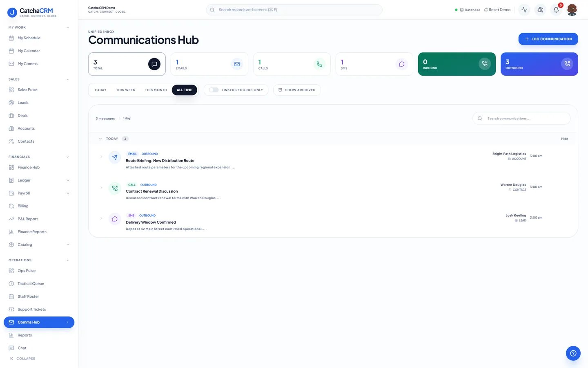Click the Database status indicator
This screenshot has height=368, width=588.
click(x=468, y=10)
